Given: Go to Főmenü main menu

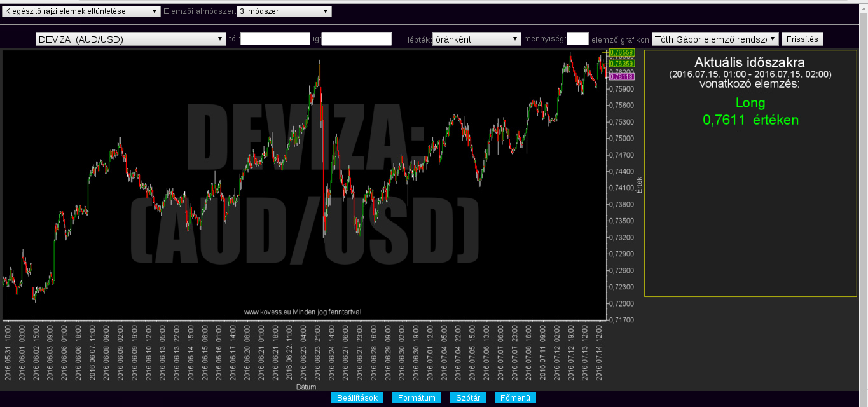Looking at the screenshot, I should click(515, 398).
